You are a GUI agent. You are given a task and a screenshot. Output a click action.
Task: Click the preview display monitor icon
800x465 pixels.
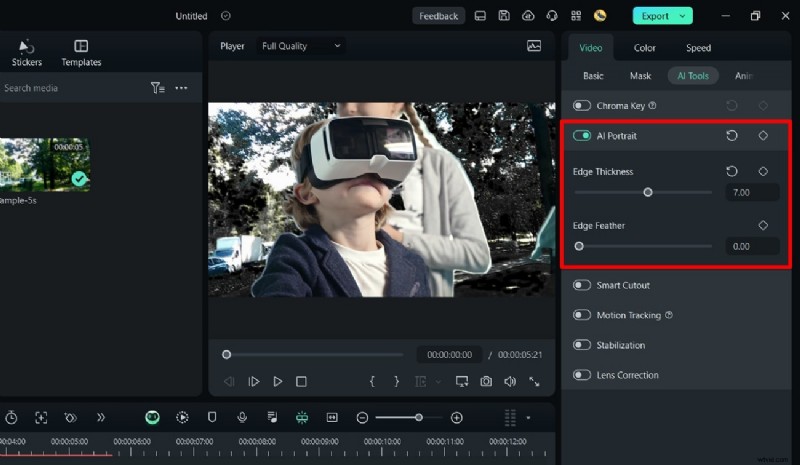tap(462, 381)
